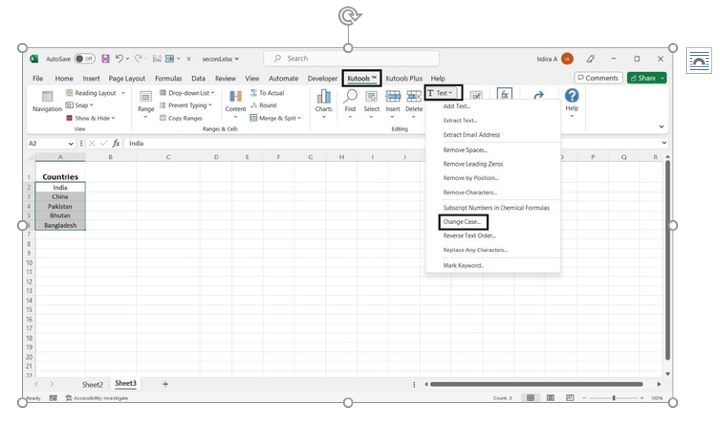This screenshot has height=426, width=720.
Task: Select Mark Keyword menu entry
Action: [463, 265]
